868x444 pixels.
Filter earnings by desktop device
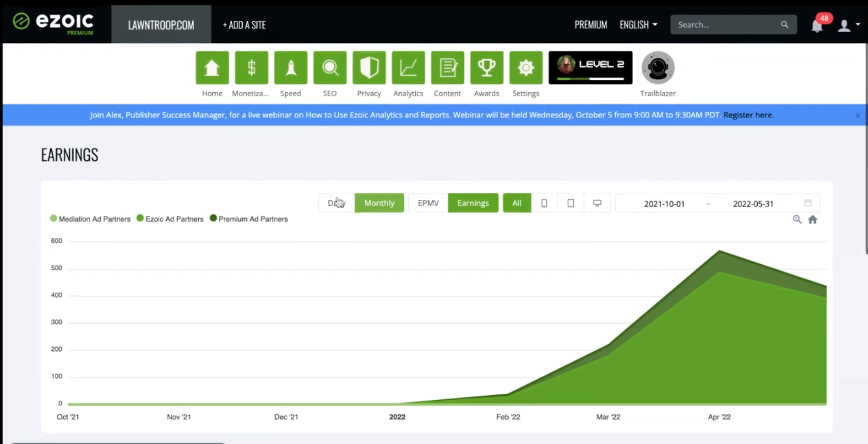tap(597, 203)
